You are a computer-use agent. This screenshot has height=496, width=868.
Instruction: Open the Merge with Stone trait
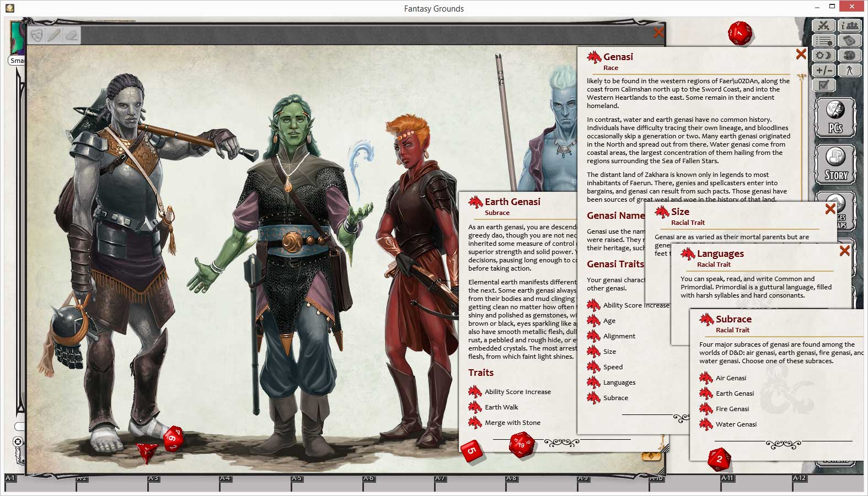tap(512, 423)
